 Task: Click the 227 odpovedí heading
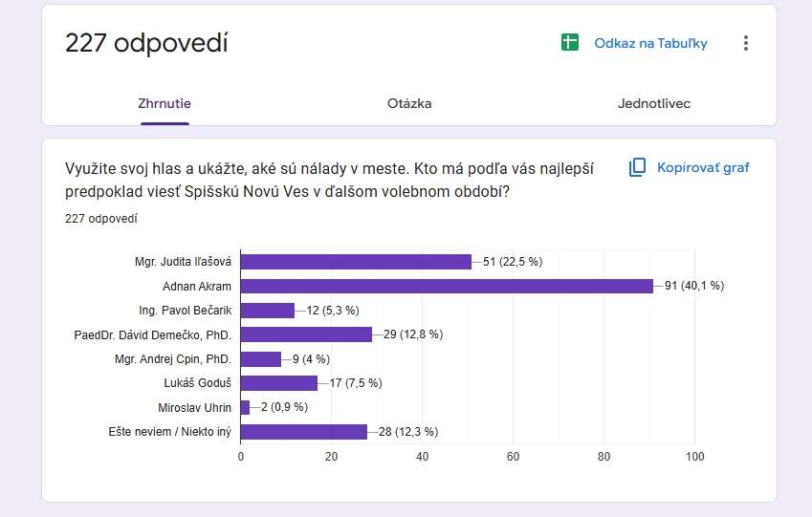pyautogui.click(x=146, y=43)
